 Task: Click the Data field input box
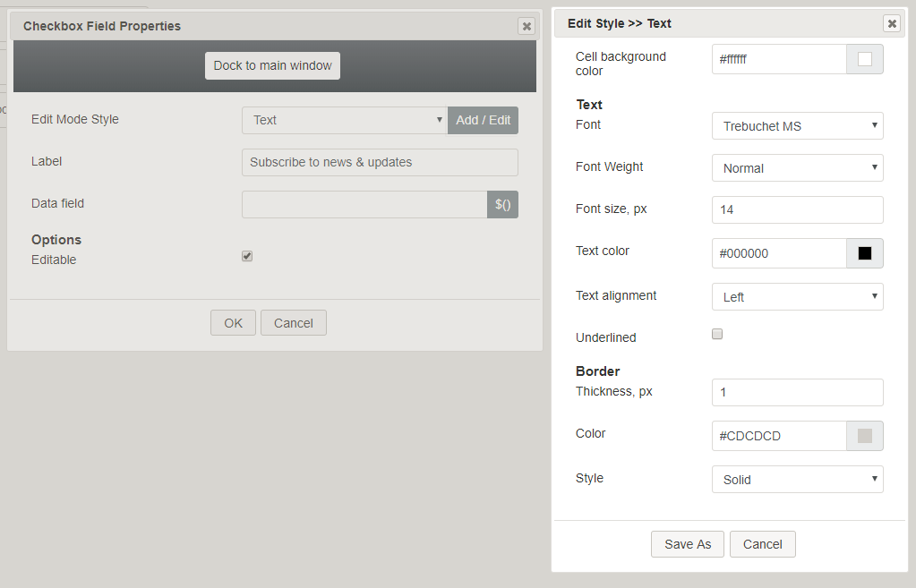(364, 204)
